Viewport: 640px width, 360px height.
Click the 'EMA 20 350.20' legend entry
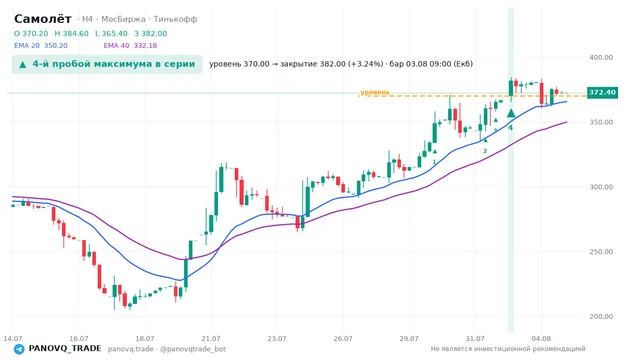pos(40,46)
